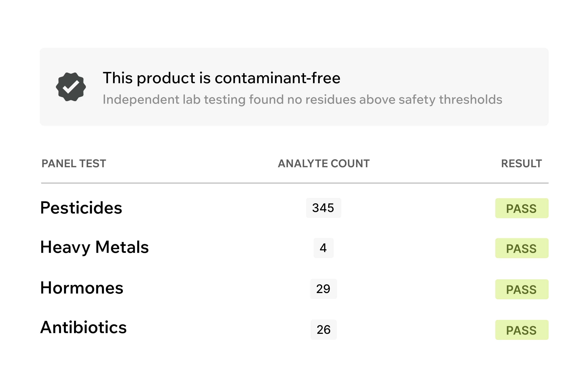Click the 4 analyte count badge

click(324, 248)
